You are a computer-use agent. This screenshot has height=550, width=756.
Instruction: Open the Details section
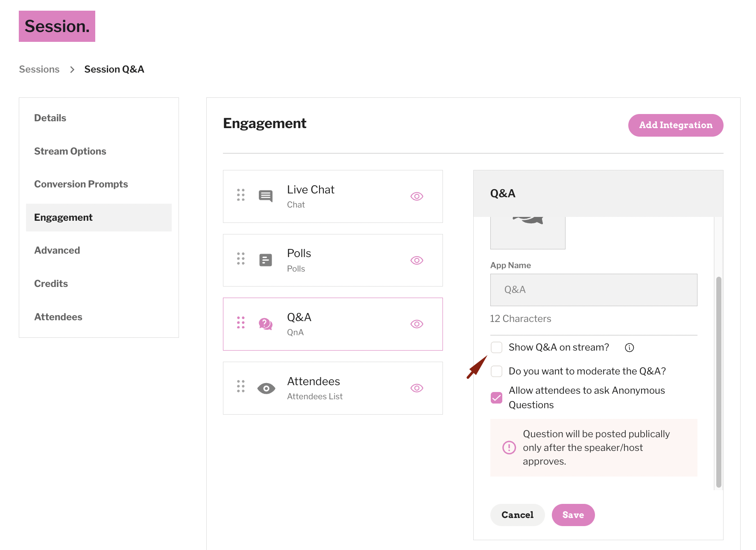pos(50,118)
